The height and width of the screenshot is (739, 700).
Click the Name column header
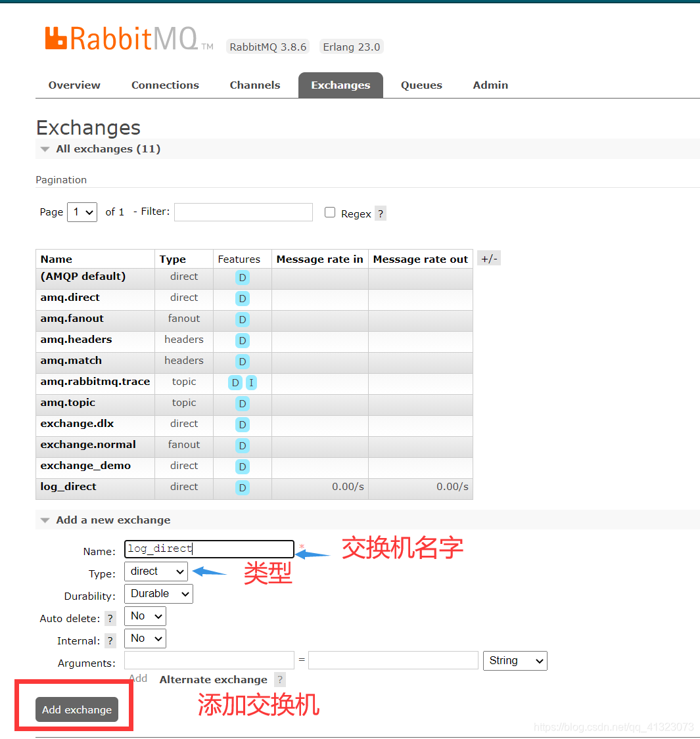(56, 259)
